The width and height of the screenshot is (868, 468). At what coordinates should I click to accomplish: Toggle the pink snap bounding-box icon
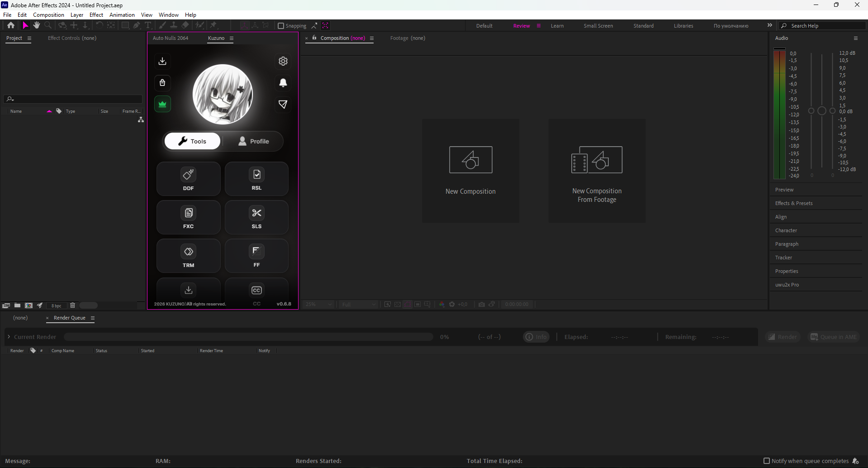(x=325, y=25)
